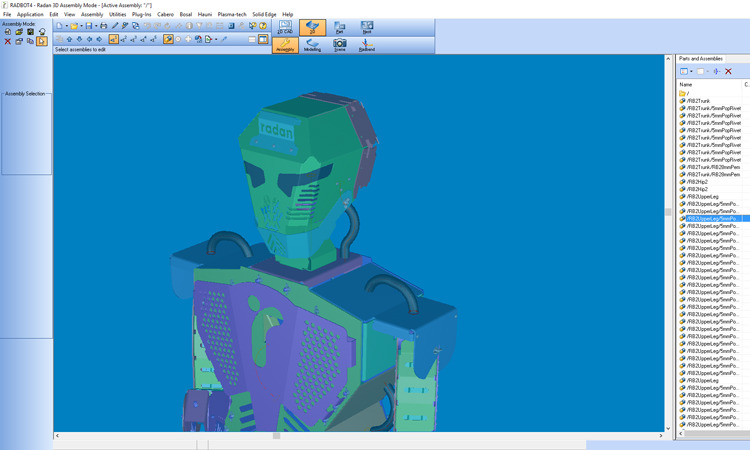Toggle the highlighted cursor select icon in Assembly Mode
The image size is (750, 450).
pos(42,42)
